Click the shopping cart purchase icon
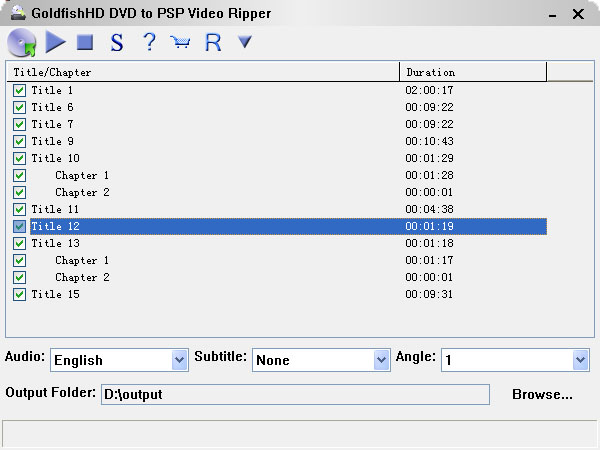 [180, 42]
